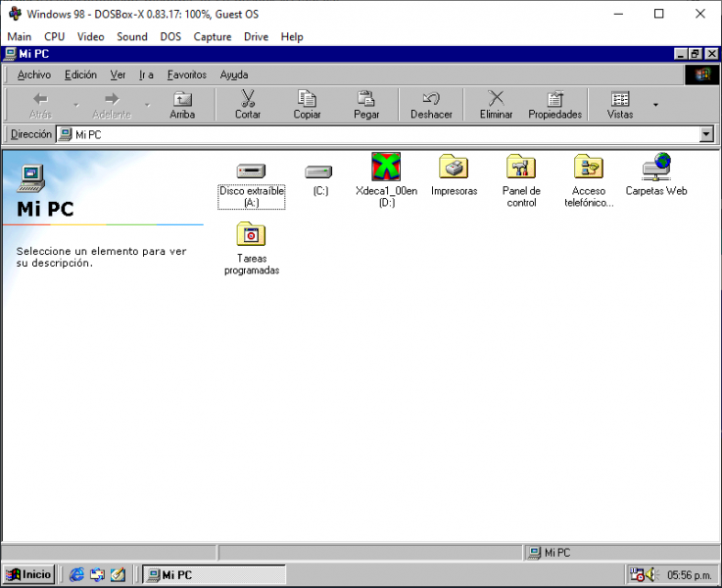Viewport: 722px width, 588px height.
Task: Open the Favoritos menu
Action: click(186, 74)
